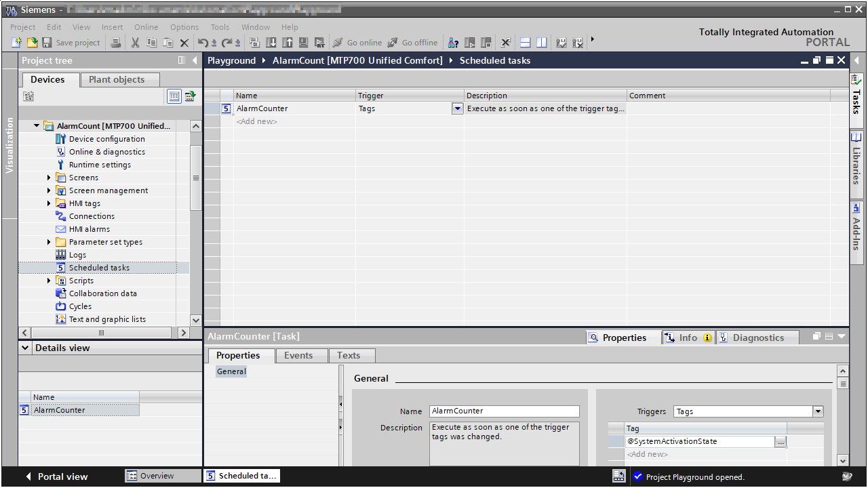This screenshot has height=488, width=868.
Task: Click the New project toolbar icon
Action: click(x=17, y=43)
